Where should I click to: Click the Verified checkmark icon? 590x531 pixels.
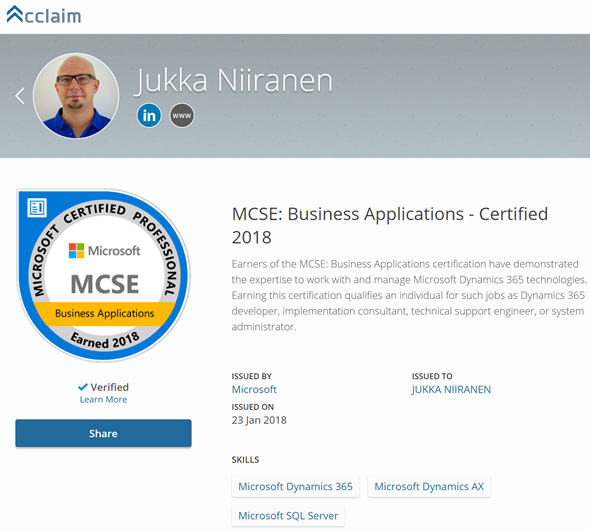click(x=82, y=387)
